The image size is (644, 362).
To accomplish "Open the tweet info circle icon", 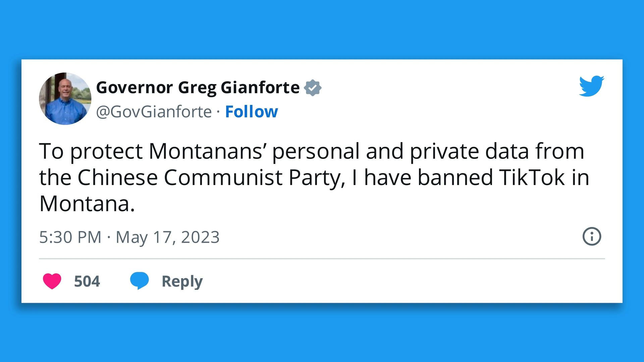I will coord(592,237).
